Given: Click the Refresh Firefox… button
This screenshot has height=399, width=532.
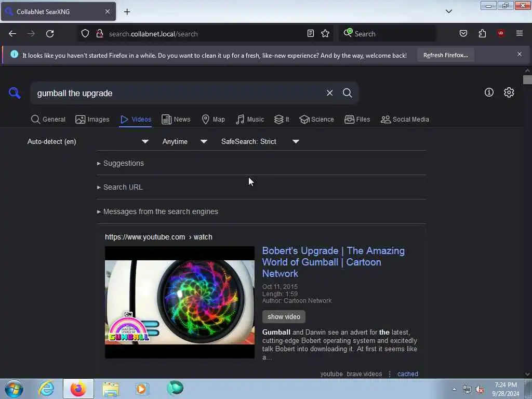Looking at the screenshot, I should pos(445,55).
